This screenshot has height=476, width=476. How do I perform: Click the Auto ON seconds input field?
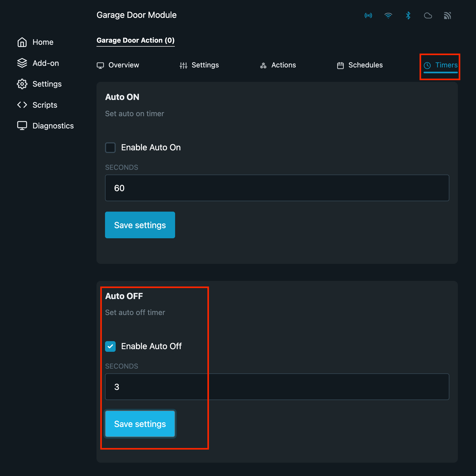(x=277, y=188)
